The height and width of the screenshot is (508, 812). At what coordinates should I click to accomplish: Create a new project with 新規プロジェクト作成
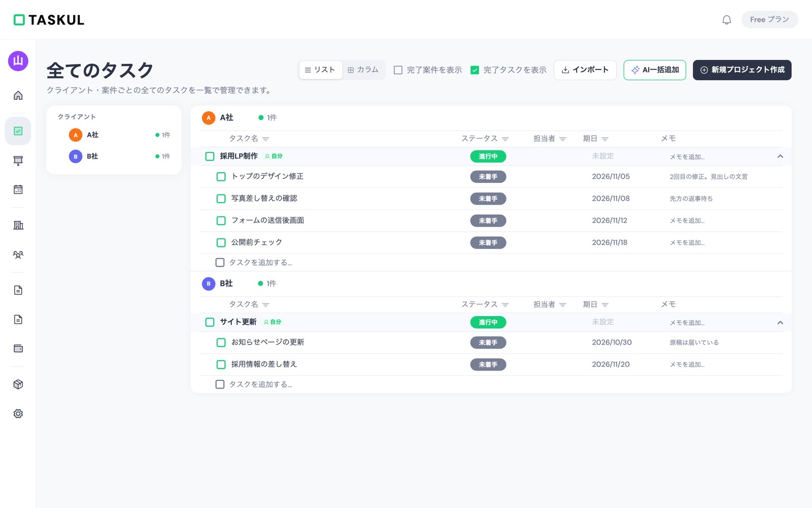coord(742,70)
